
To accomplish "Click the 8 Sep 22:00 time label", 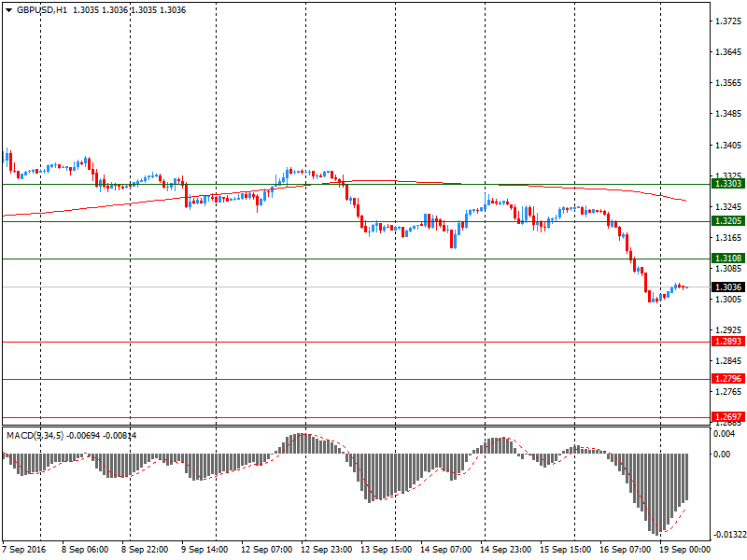I will point(145,550).
